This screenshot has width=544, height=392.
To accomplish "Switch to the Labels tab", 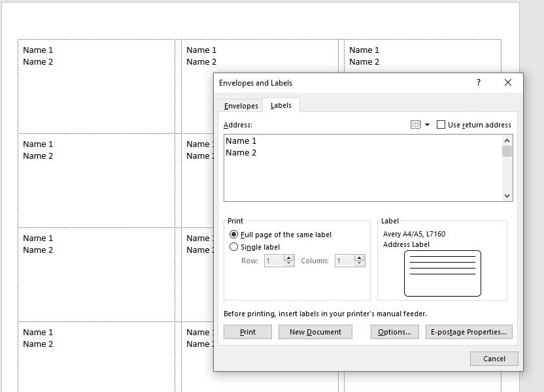I will pos(280,105).
